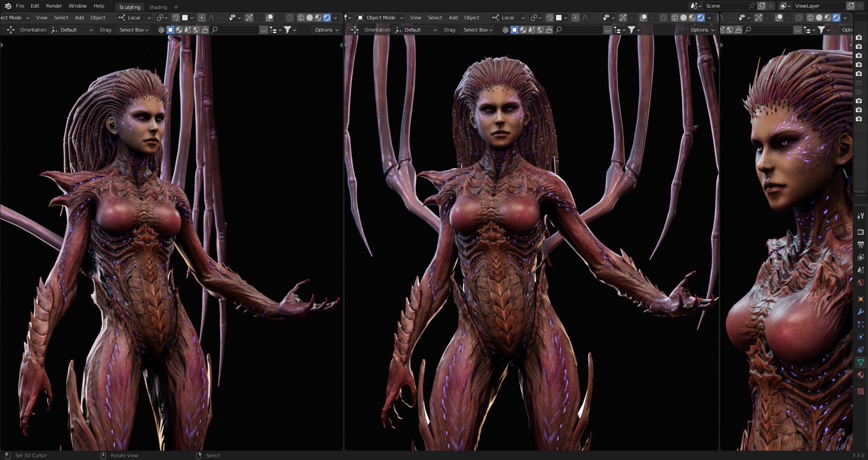Open the Window menu
Viewport: 868px width, 460px height.
[78, 6]
